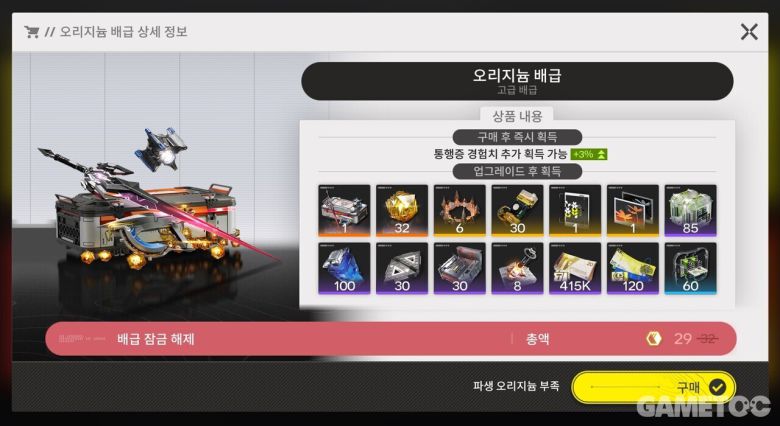The height and width of the screenshot is (426, 780).
Task: Click the yellow 구매 purchase button
Action: pyautogui.click(x=654, y=387)
